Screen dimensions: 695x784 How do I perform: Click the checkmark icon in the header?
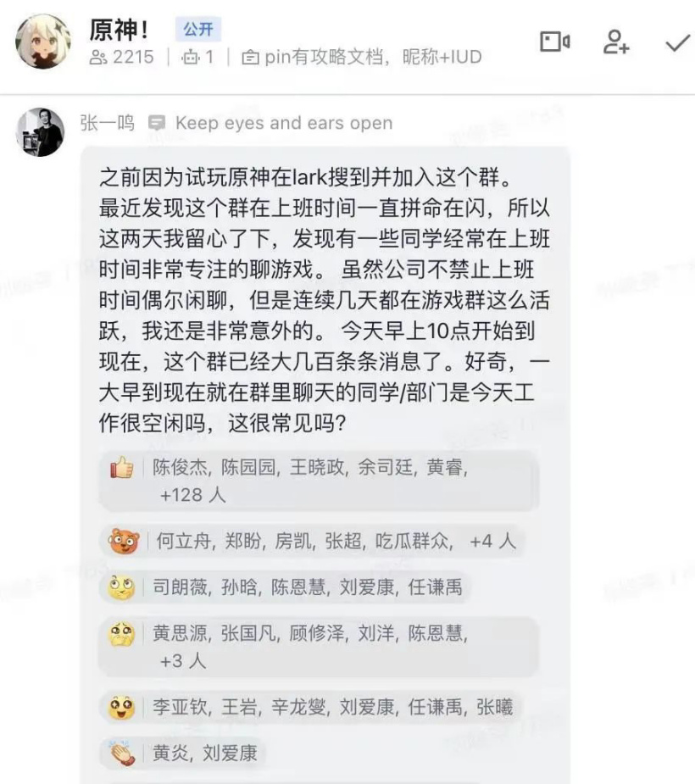[x=677, y=43]
